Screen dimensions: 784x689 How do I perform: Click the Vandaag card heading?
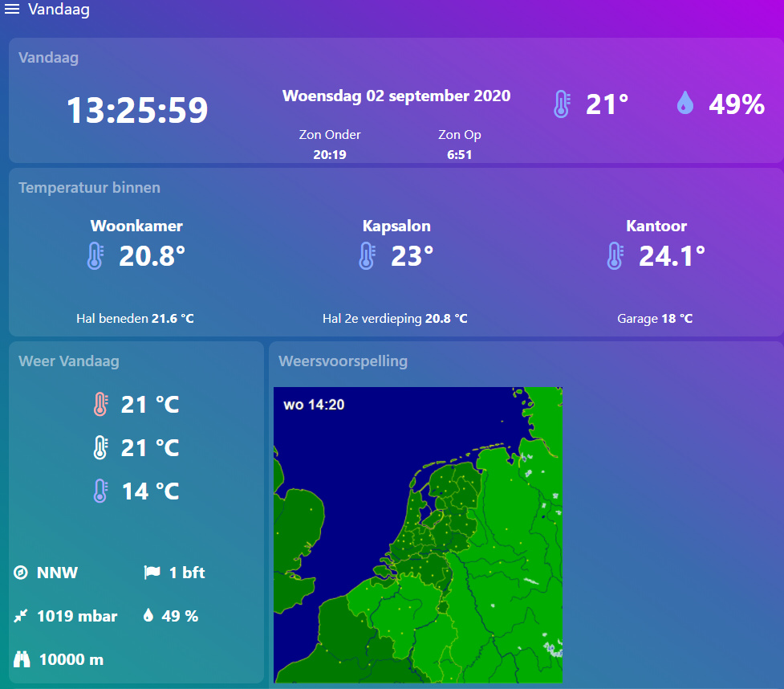(48, 58)
